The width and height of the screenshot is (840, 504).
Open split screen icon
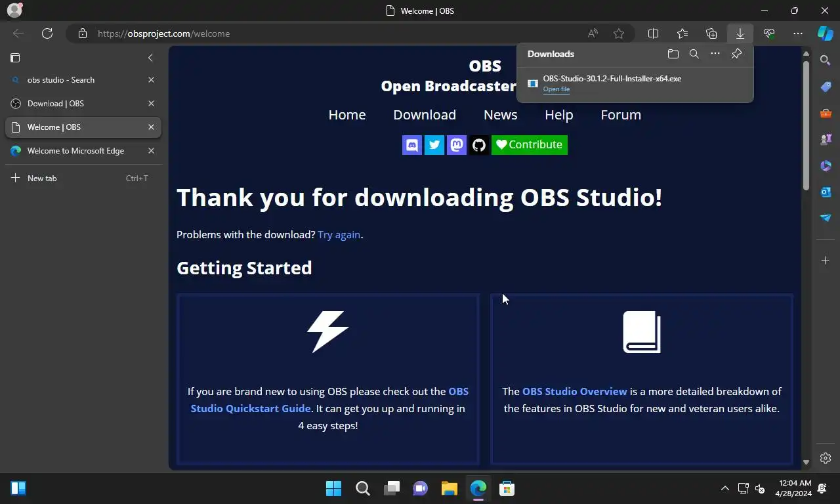(x=654, y=33)
